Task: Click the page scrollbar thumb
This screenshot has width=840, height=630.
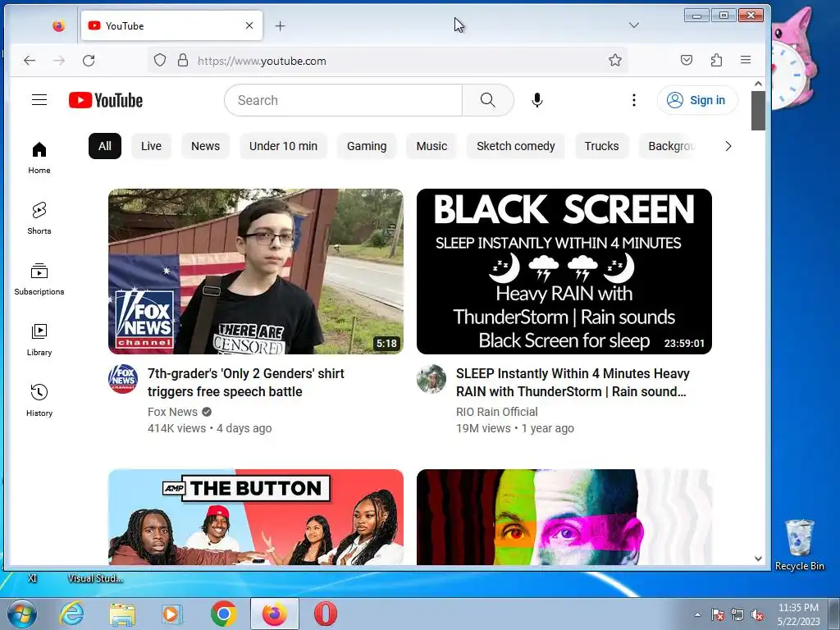Action: coord(757,111)
